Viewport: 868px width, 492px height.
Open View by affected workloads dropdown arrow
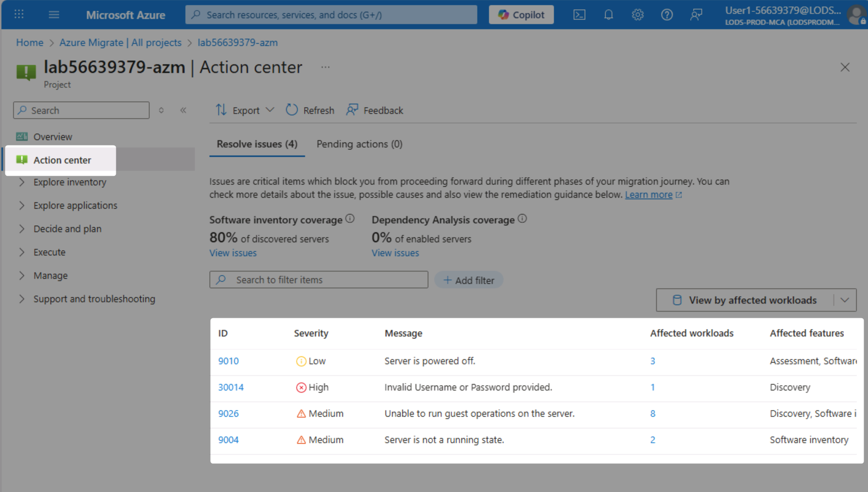pos(845,300)
